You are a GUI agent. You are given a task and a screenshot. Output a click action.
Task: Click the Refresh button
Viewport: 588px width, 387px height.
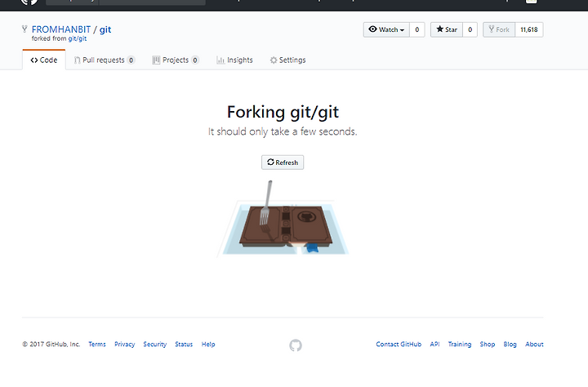coord(283,162)
